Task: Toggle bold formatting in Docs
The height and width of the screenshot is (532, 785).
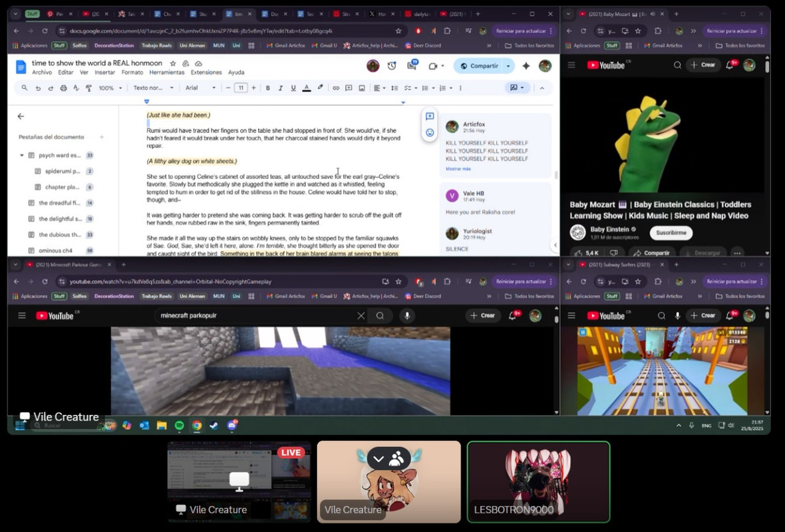Action: click(x=268, y=88)
